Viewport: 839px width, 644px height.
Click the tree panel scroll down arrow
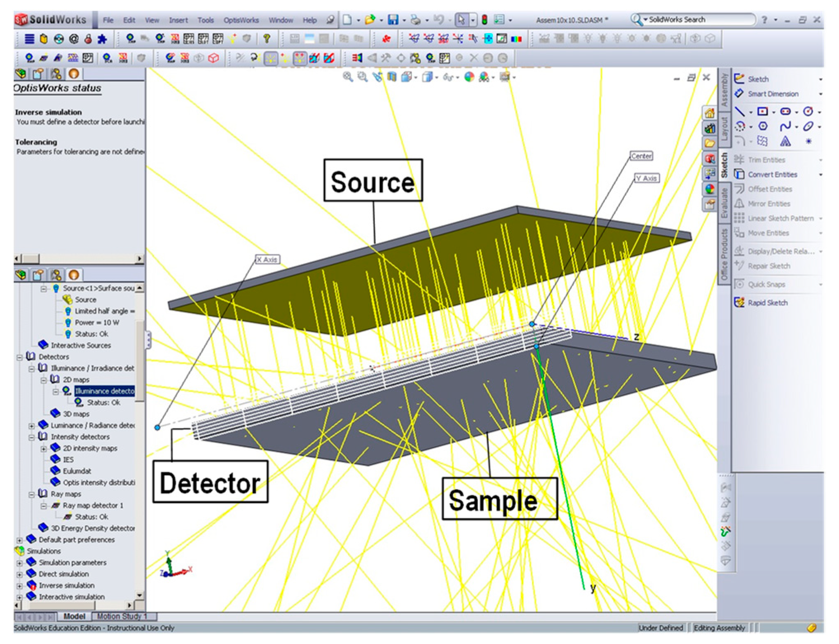(140, 595)
